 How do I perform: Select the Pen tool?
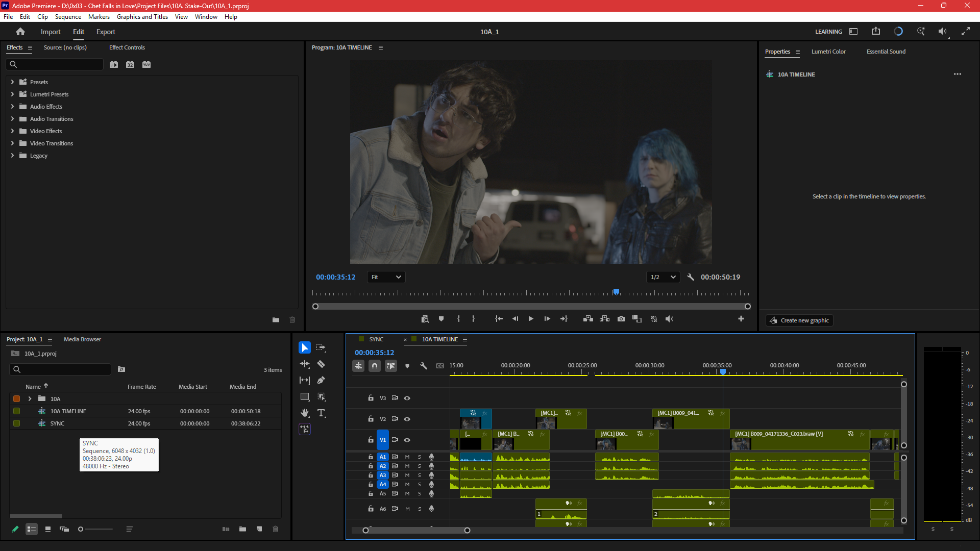coord(321,381)
